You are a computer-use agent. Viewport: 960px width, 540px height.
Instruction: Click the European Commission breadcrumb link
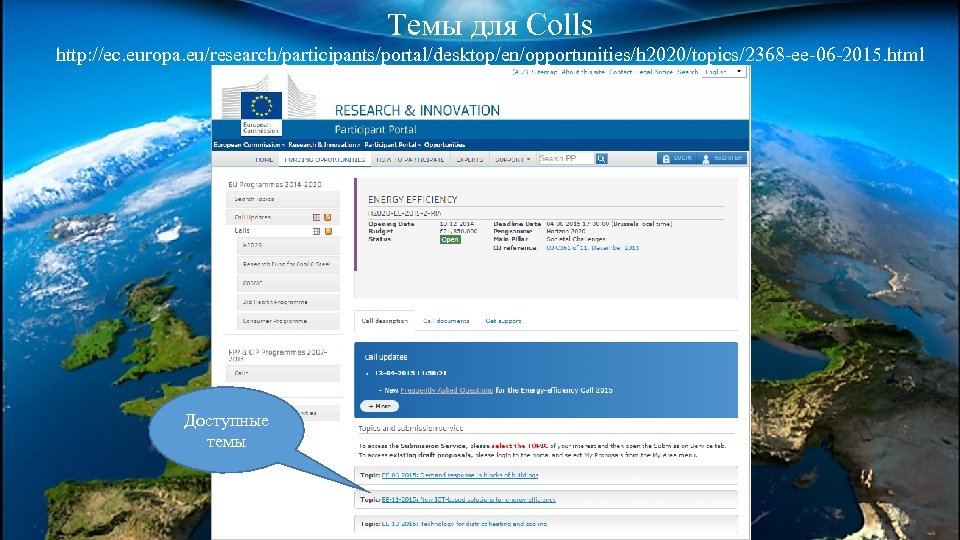[x=247, y=145]
